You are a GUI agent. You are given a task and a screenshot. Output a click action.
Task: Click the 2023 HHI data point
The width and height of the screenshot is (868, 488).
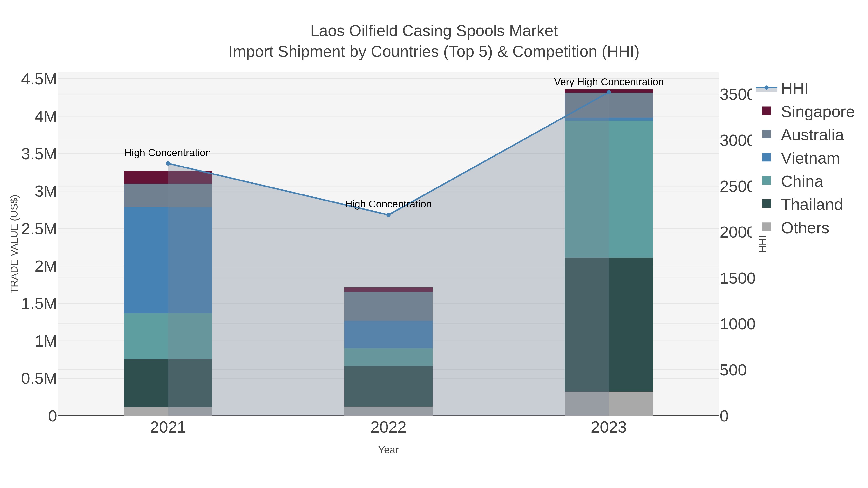click(x=609, y=92)
